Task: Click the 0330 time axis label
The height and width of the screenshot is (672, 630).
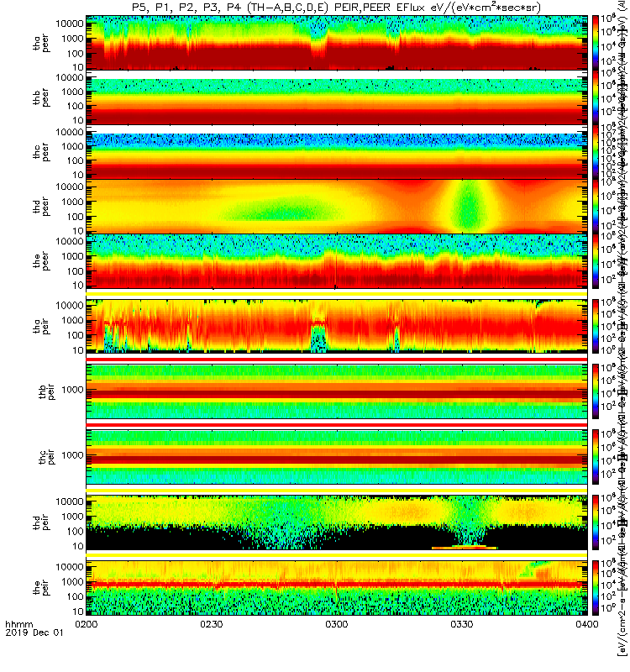Action: [x=461, y=624]
